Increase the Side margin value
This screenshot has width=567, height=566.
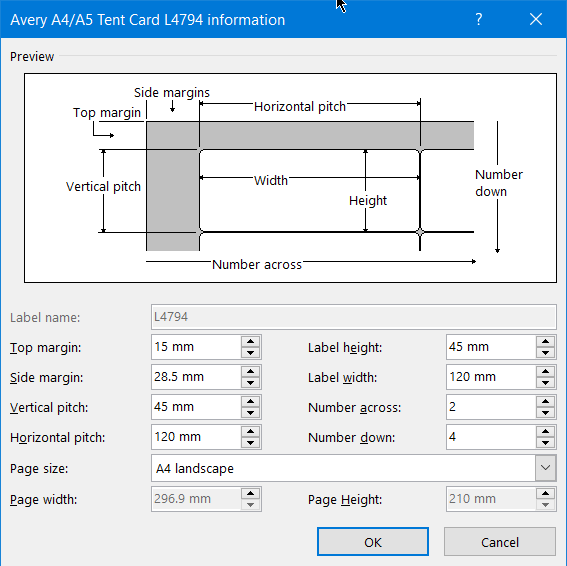click(x=251, y=371)
